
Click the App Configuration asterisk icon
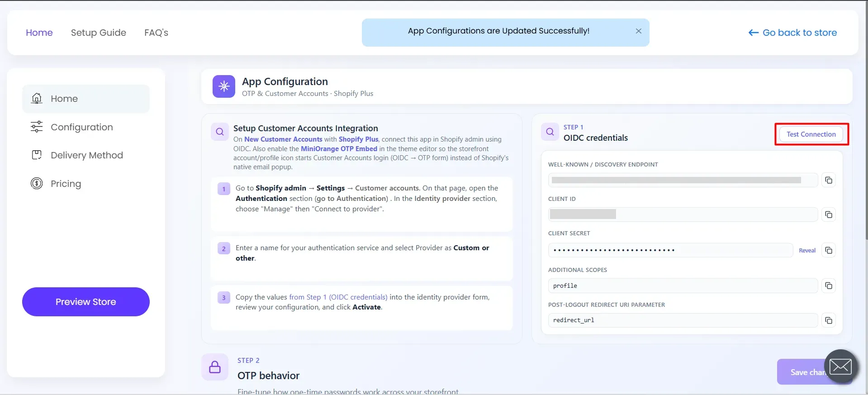tap(224, 86)
